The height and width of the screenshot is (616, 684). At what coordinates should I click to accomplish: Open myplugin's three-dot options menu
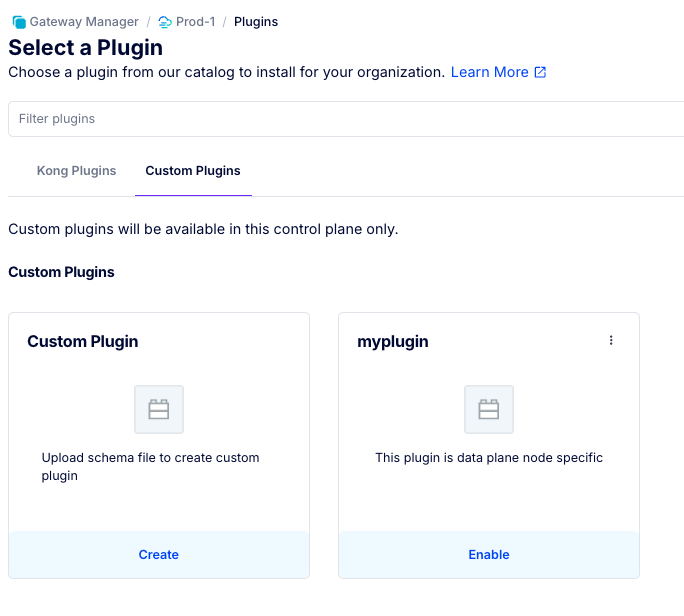pos(611,341)
